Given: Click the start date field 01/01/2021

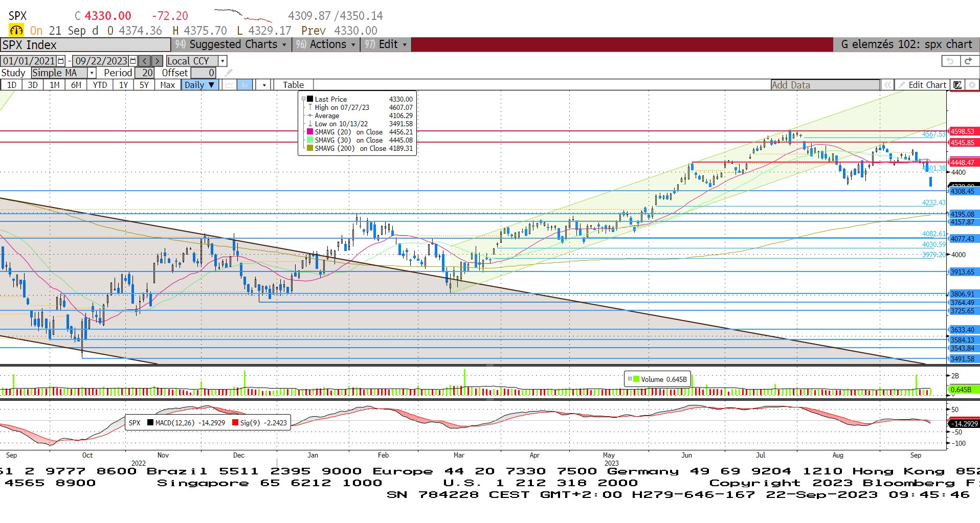Looking at the screenshot, I should tap(29, 61).
